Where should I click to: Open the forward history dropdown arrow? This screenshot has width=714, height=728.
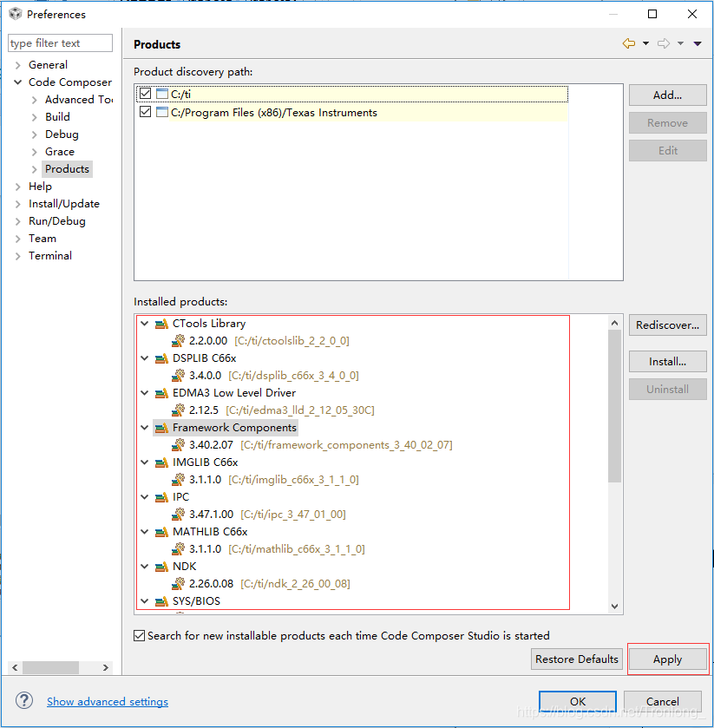coord(680,43)
